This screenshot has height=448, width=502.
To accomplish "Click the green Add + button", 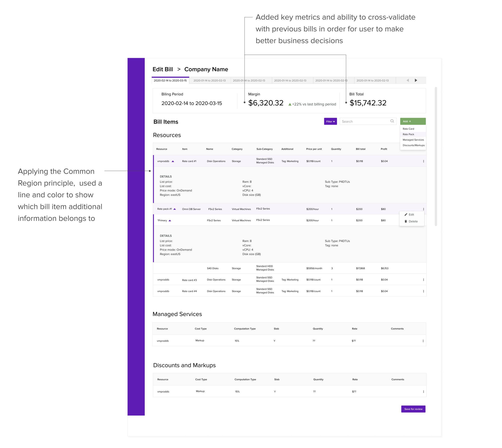I will [x=413, y=121].
